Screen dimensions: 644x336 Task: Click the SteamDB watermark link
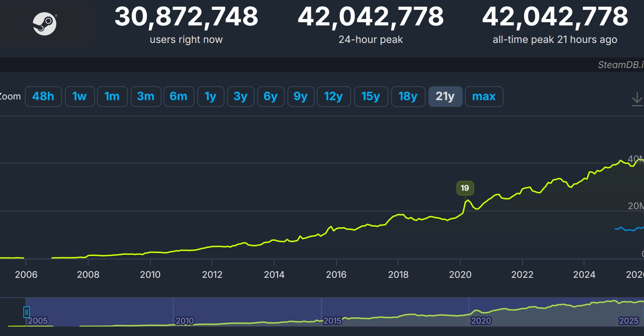(x=620, y=65)
